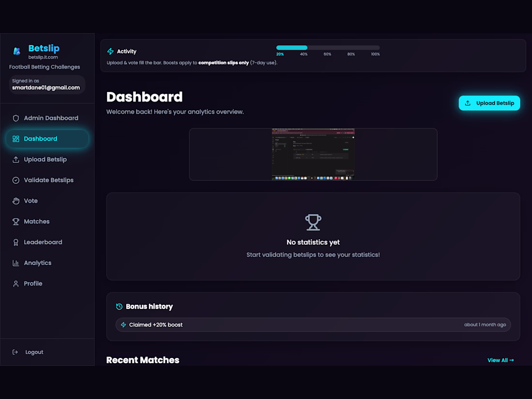Click the Activity label text
Image resolution: width=532 pixels, height=399 pixels.
tap(127, 51)
